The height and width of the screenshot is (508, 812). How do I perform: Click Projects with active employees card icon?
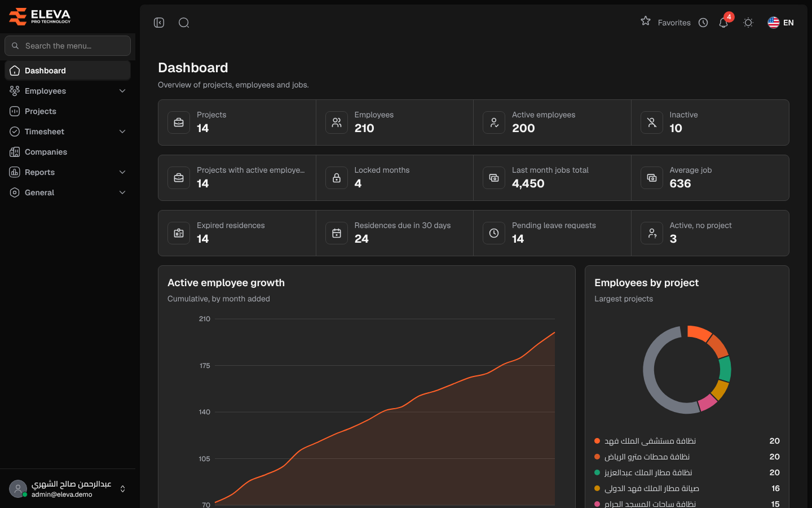(x=179, y=178)
